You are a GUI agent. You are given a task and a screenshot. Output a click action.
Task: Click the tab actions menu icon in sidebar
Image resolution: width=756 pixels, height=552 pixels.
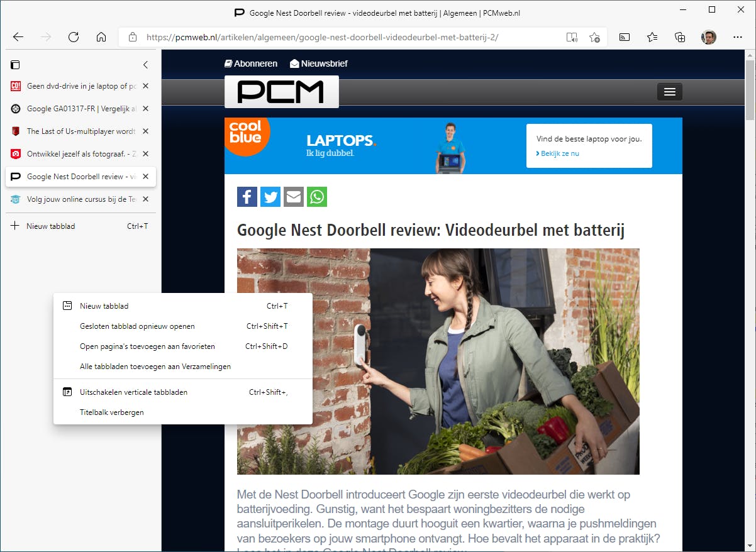[x=16, y=65]
